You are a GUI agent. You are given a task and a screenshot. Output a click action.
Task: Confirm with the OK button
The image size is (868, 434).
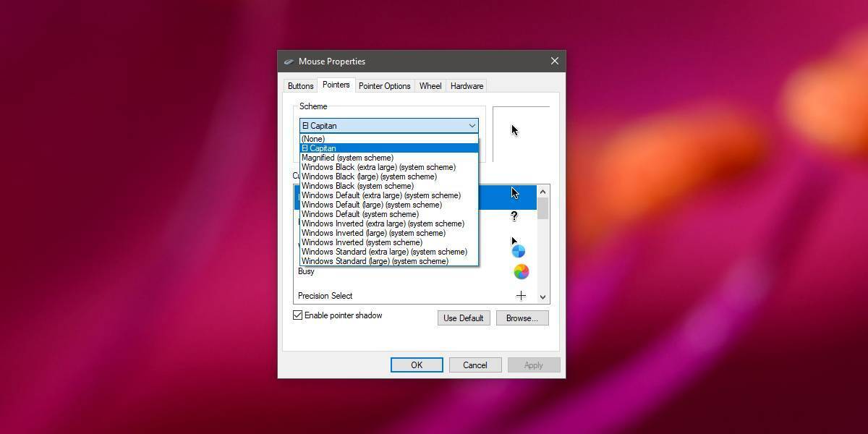(x=417, y=365)
